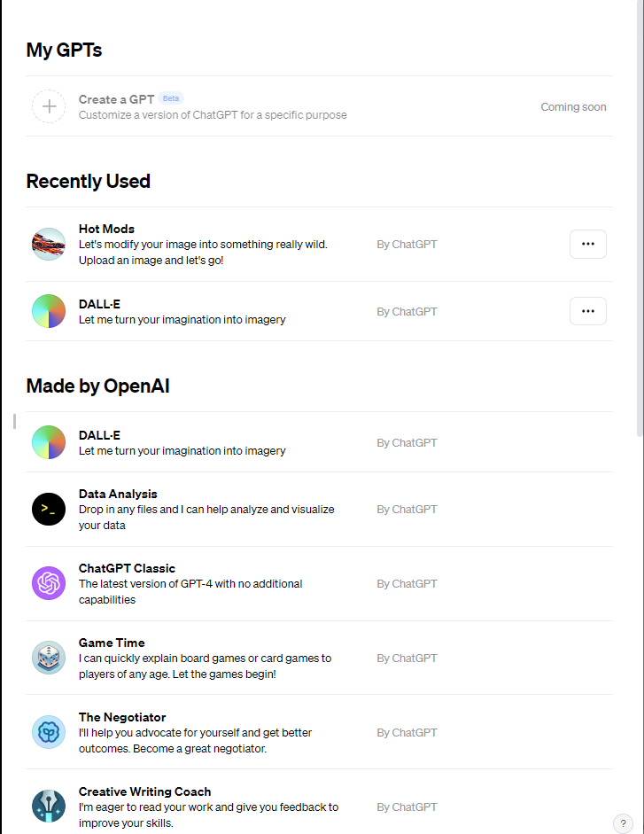644x834 pixels.
Task: Click 'Let's modify your image' description
Action: [x=203, y=252]
